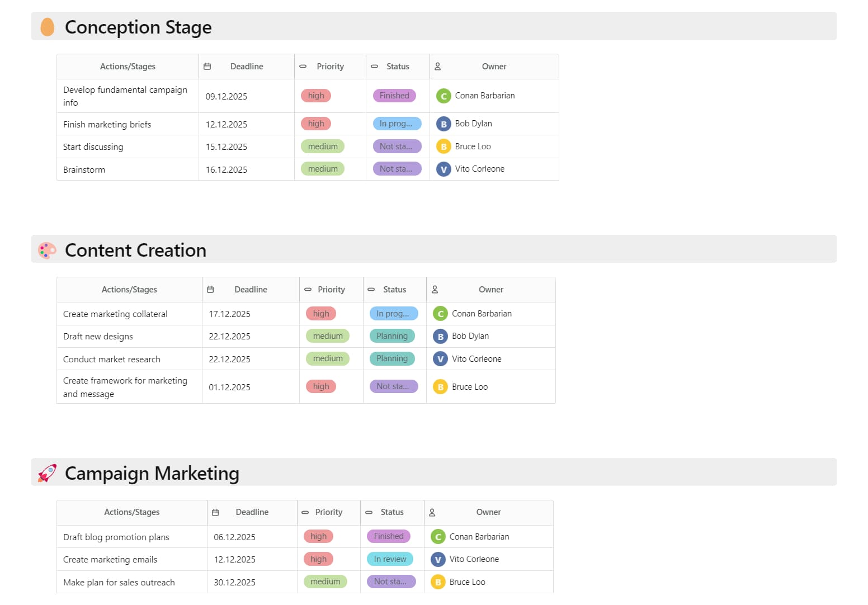Click Vito Corleone's V avatar in Brainstorm row
The height and width of the screenshot is (605, 868).
coord(443,169)
